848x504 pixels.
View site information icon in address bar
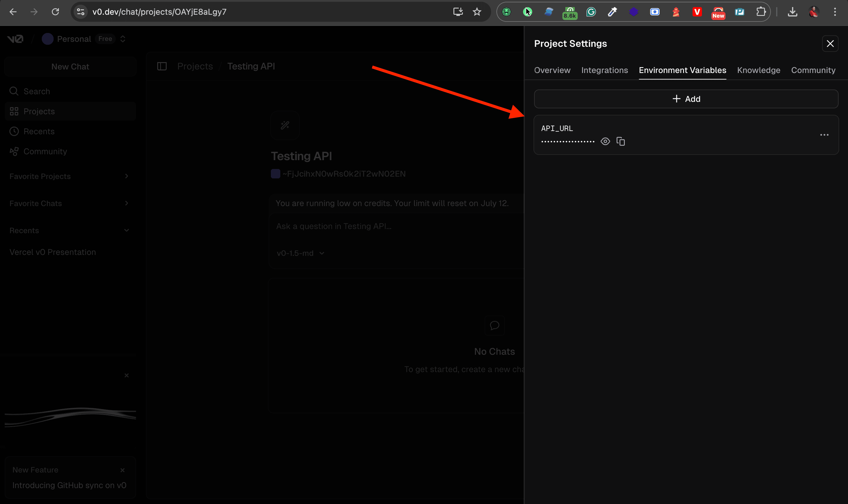(x=80, y=12)
